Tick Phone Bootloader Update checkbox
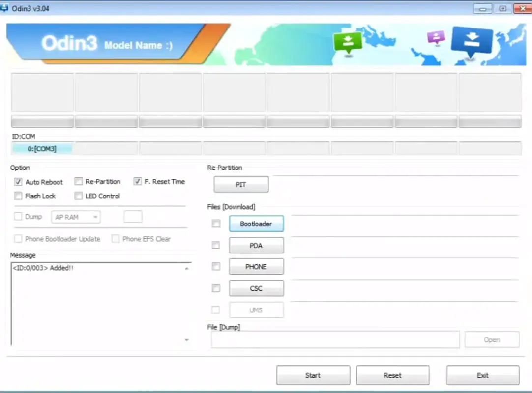The image size is (532, 393). tap(18, 239)
